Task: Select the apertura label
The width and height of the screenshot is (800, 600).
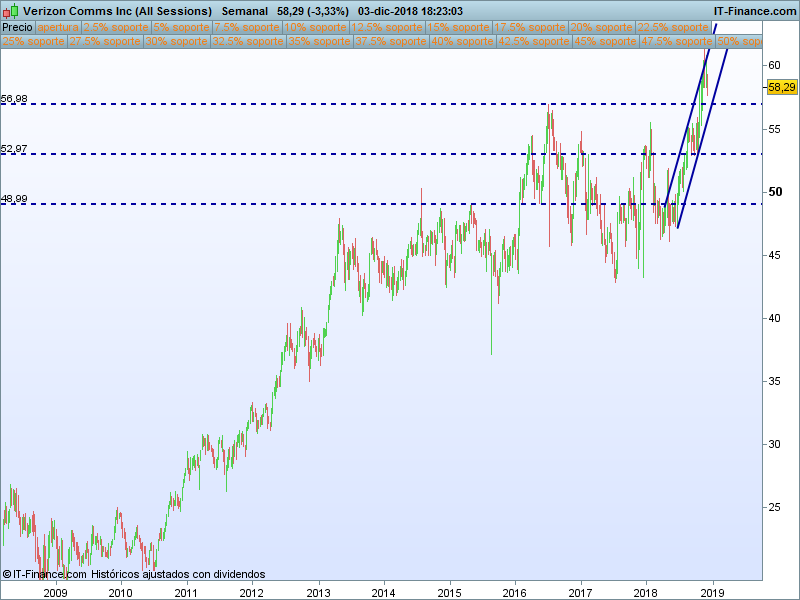Action: pos(58,28)
